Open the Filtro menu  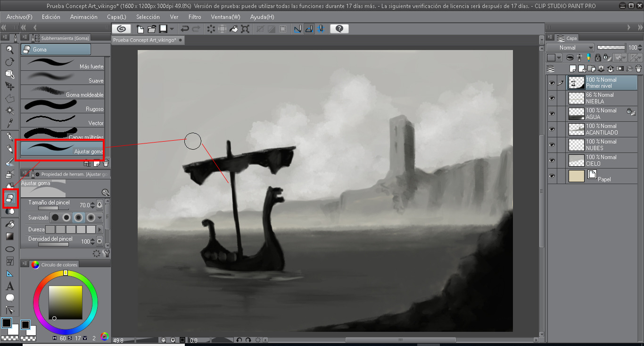(195, 17)
